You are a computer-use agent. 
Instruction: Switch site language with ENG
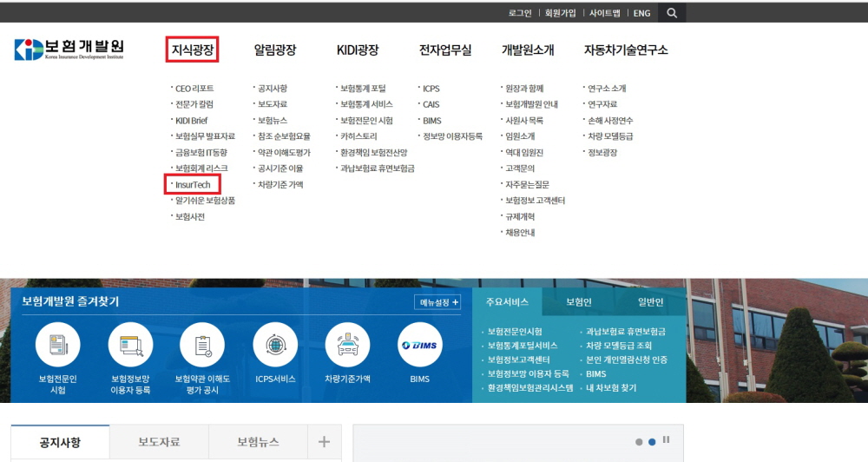click(641, 13)
